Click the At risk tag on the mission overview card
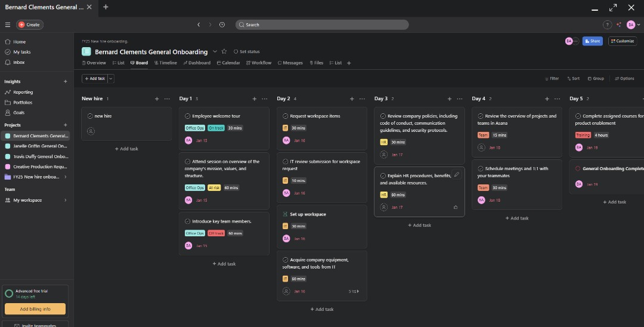 214,188
